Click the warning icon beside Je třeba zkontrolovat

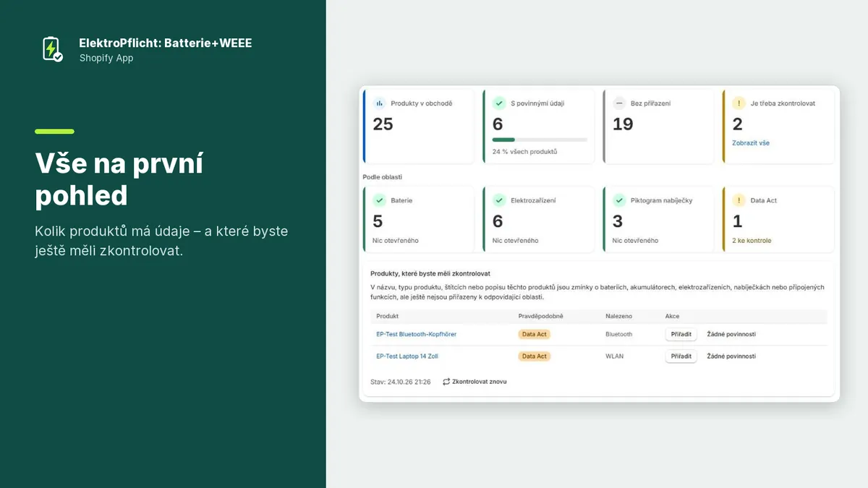click(x=739, y=103)
